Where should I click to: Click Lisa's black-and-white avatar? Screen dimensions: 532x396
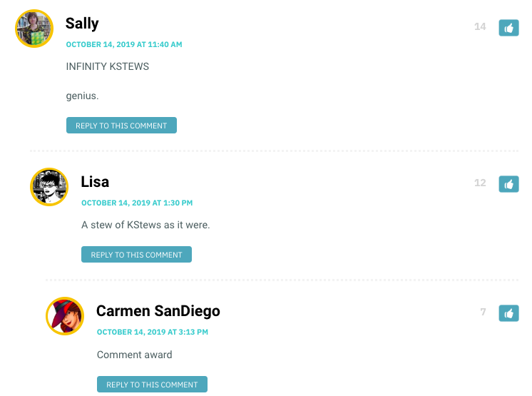pos(49,187)
